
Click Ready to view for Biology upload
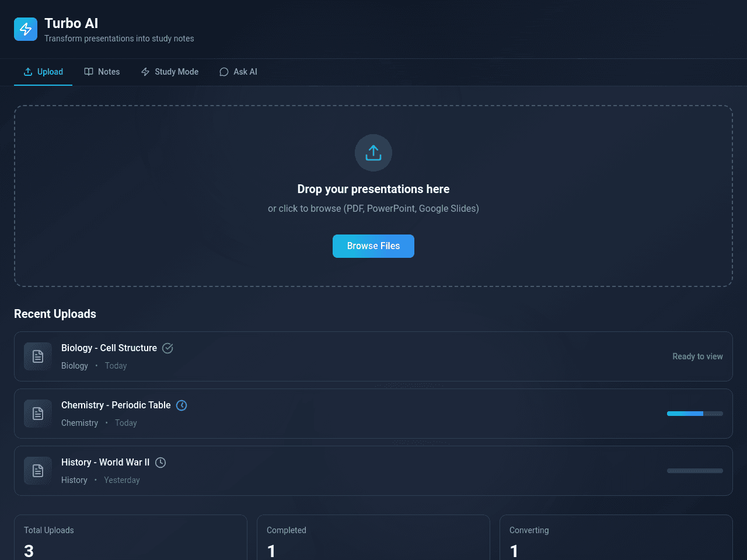pos(697,356)
